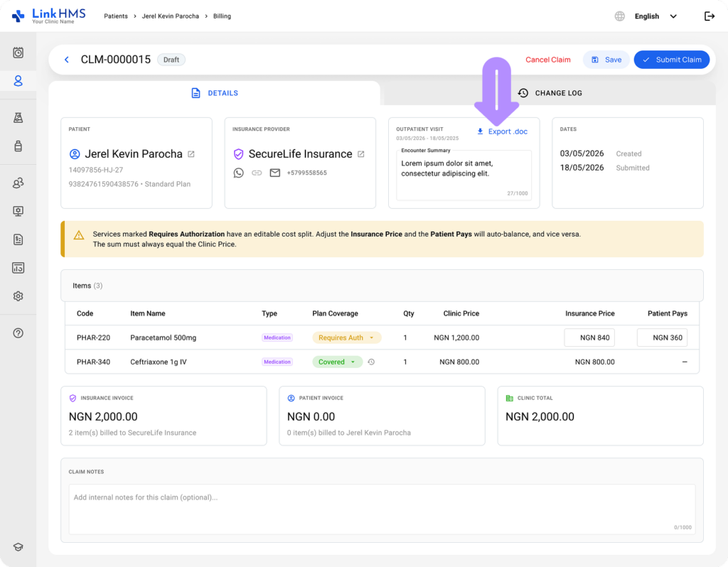Open the laboratory flask icon in sidebar
Viewport: 728px width, 567px height.
[x=18, y=118]
